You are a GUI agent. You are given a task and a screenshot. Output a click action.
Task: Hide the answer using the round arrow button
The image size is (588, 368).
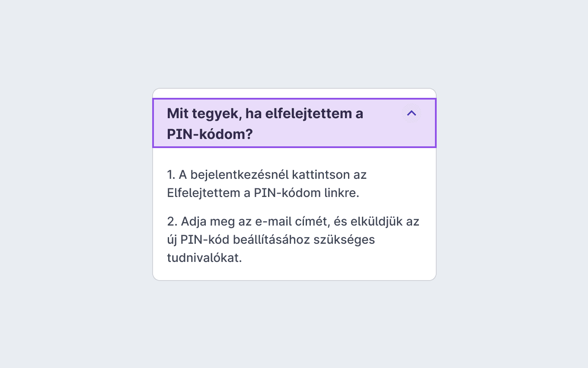412,113
